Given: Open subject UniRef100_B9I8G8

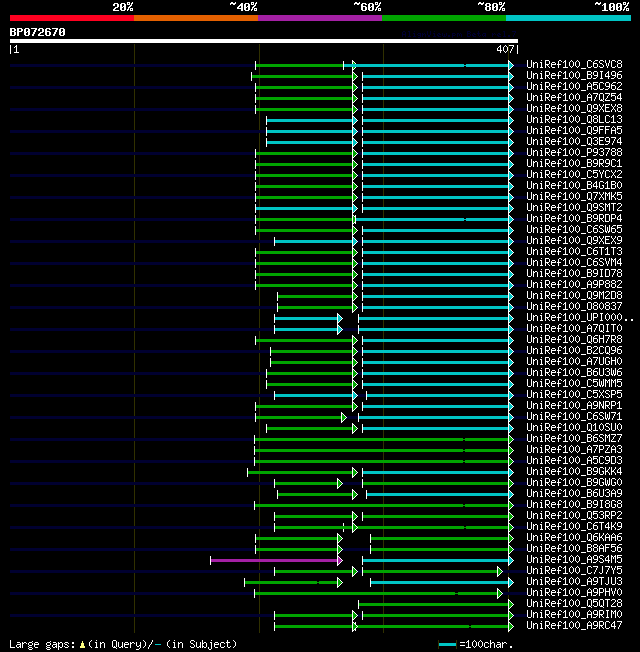Looking at the screenshot, I should [574, 504].
